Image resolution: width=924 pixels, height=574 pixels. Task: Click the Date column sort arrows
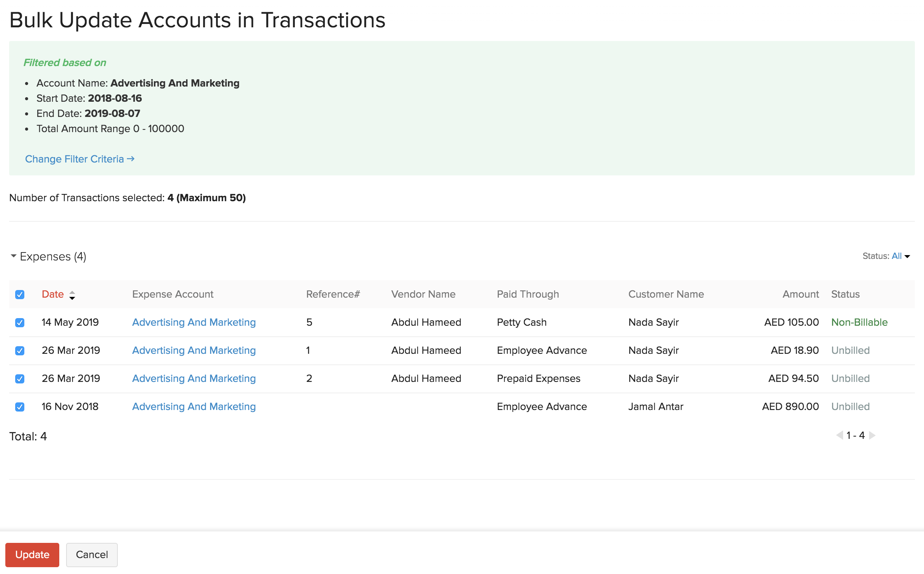click(72, 295)
